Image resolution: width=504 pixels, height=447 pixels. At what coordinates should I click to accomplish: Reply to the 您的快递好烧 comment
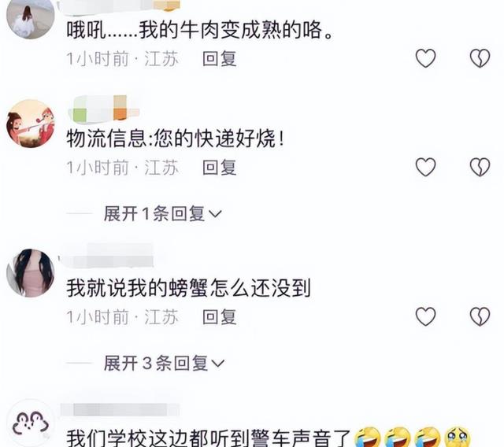pyautogui.click(x=220, y=168)
